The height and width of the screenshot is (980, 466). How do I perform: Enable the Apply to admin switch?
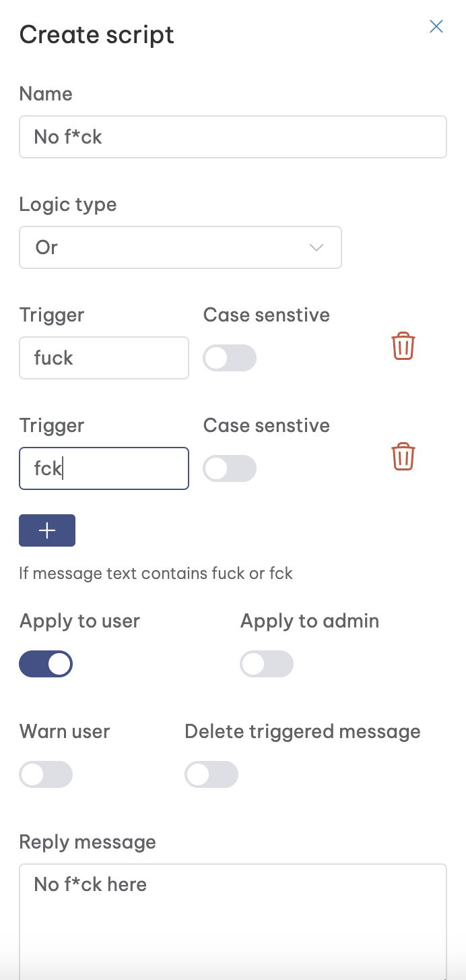267,665
